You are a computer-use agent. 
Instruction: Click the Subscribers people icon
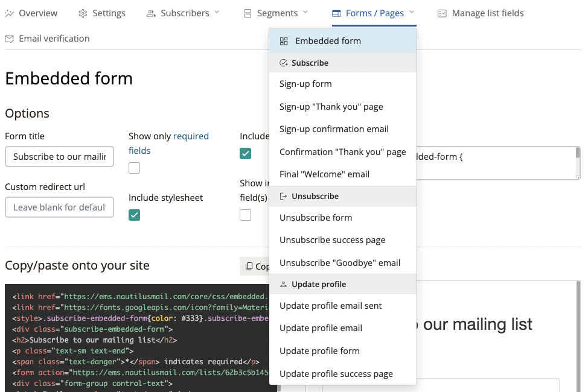pyautogui.click(x=151, y=13)
